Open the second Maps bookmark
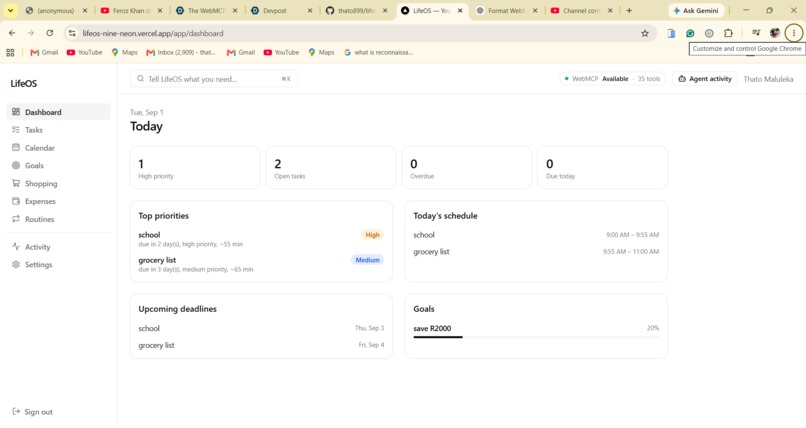Image resolution: width=806 pixels, height=428 pixels. [321, 52]
